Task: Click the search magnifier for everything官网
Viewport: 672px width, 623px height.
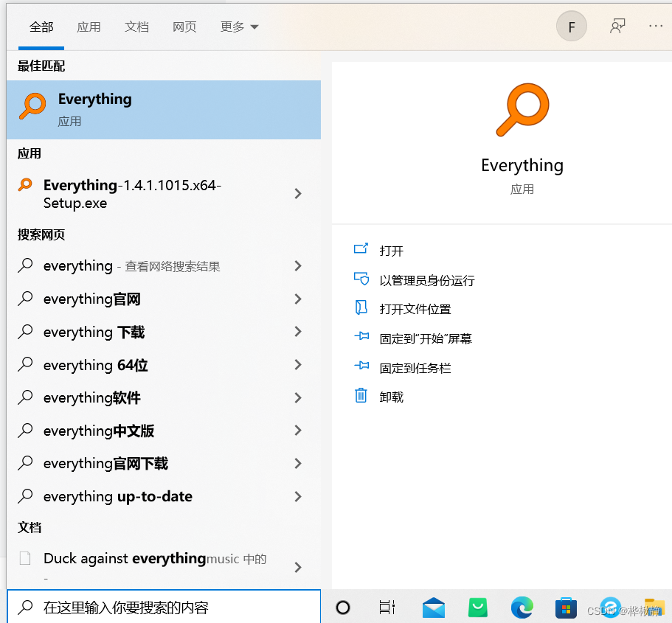Action: coord(25,299)
